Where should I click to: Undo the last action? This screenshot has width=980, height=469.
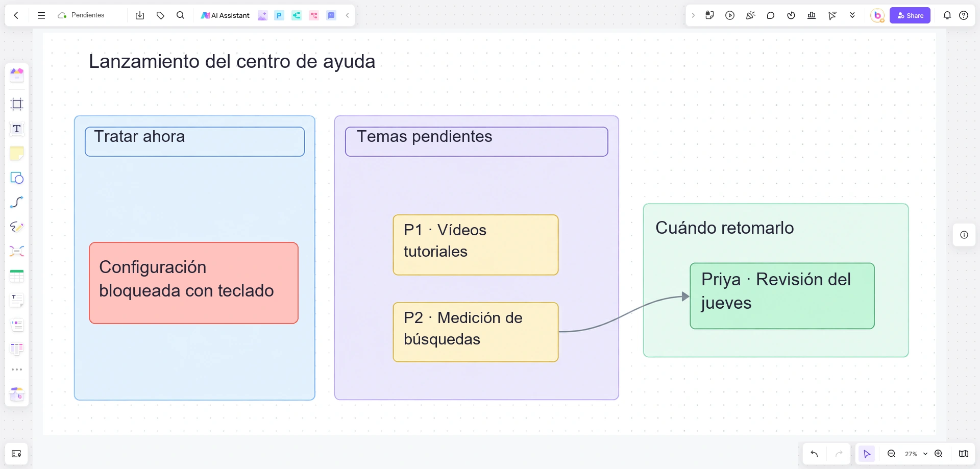click(x=814, y=454)
